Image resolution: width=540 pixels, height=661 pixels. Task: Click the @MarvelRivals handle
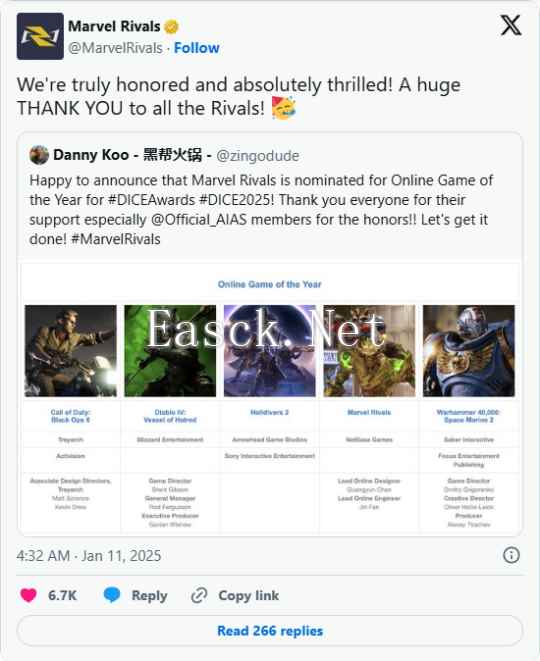point(115,48)
